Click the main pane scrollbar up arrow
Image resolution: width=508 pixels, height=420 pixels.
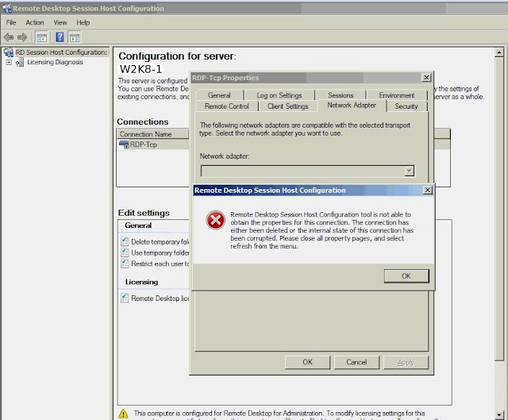coord(499,52)
